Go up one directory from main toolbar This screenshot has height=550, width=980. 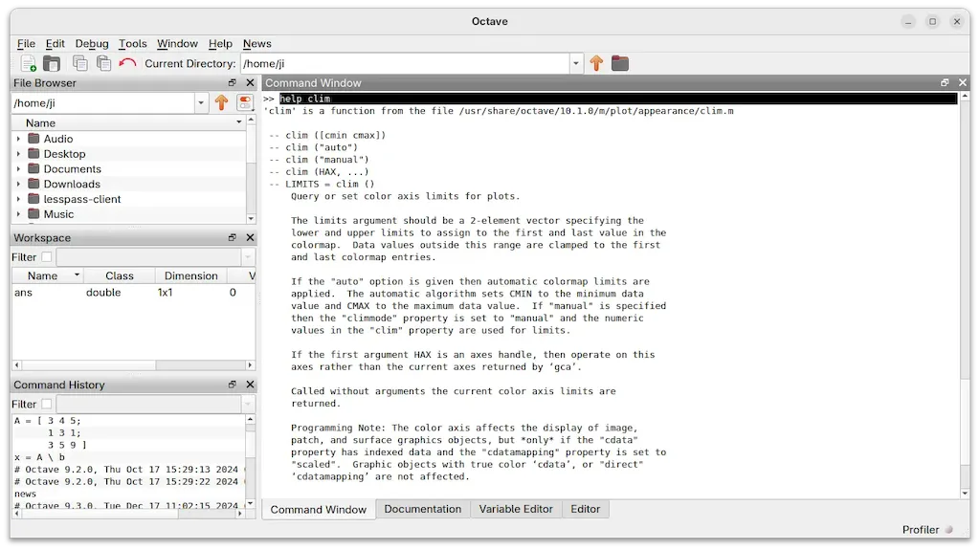[596, 63]
